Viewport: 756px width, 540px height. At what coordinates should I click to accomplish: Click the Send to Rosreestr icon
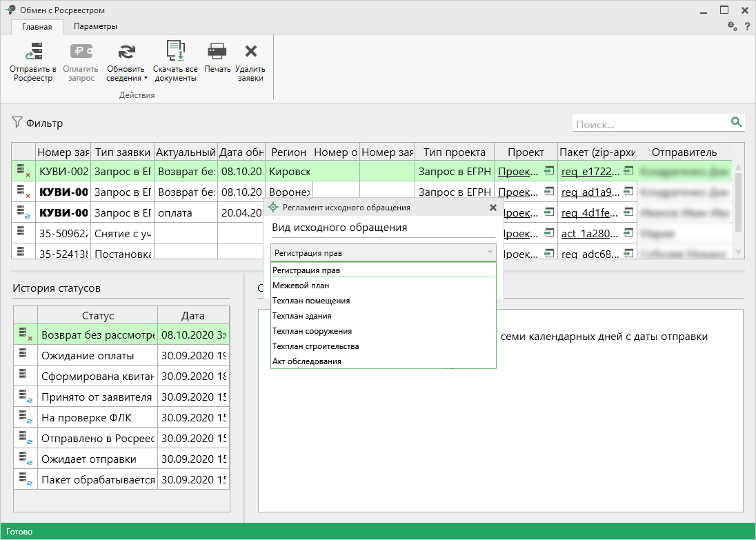point(33,52)
